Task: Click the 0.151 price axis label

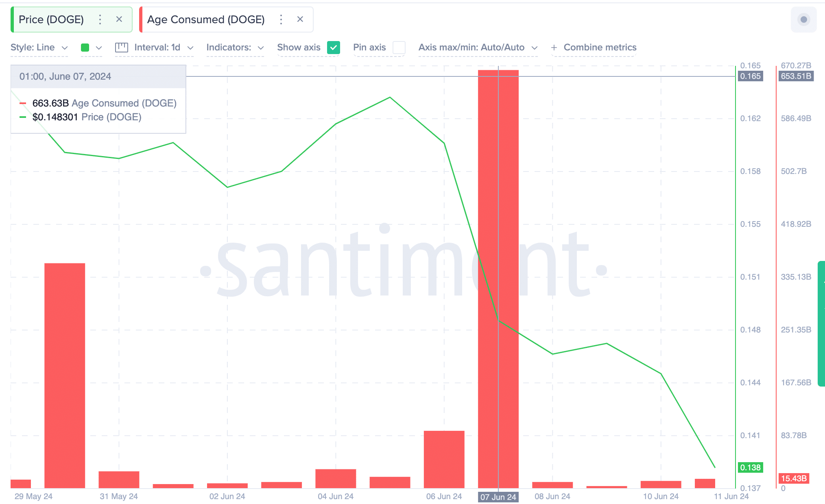Action: 751,277
